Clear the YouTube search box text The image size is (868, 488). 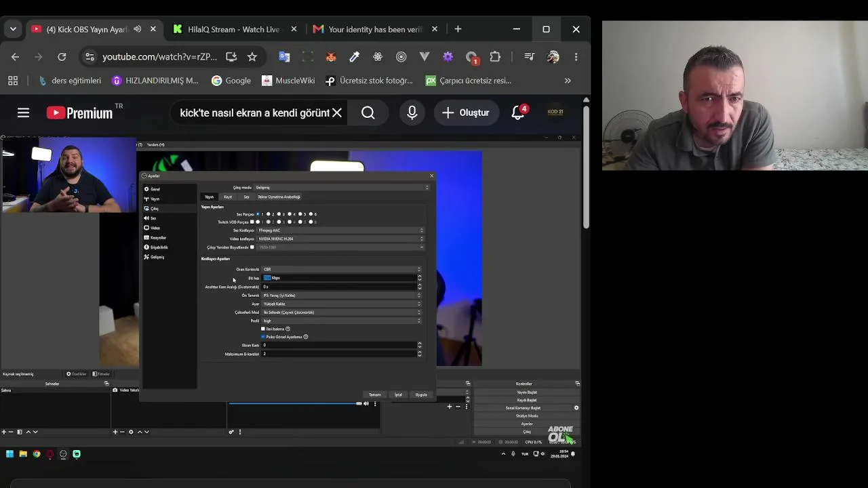[337, 113]
